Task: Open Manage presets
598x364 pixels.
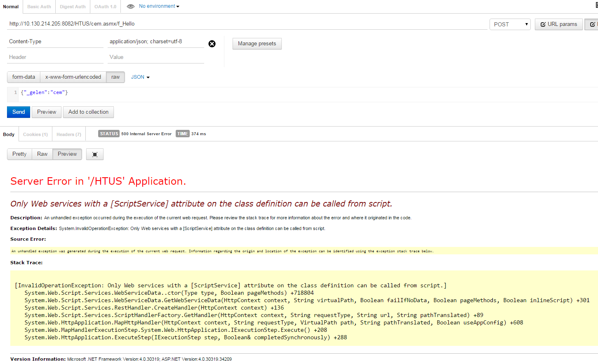Action: pos(257,44)
